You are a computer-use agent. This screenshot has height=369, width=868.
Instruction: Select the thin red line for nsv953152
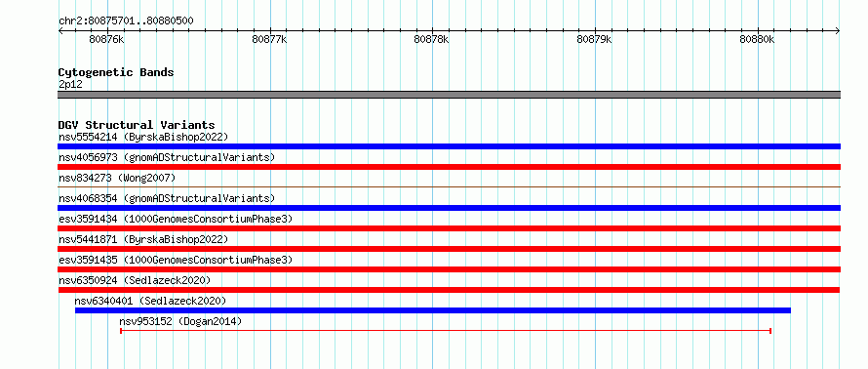pyautogui.click(x=446, y=331)
